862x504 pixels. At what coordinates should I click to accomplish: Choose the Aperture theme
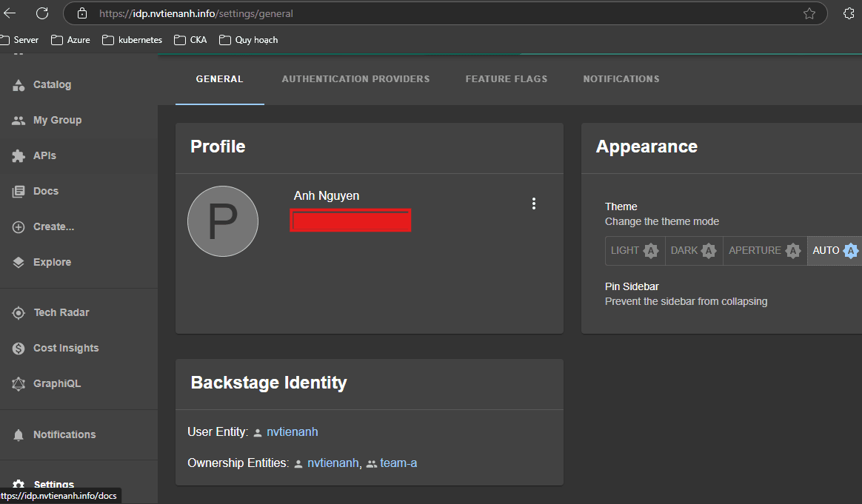click(x=764, y=251)
